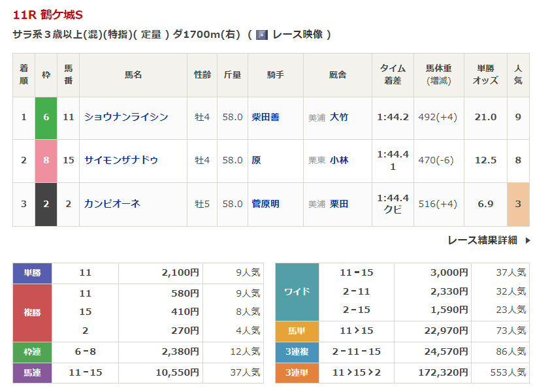Click the race video film icon
The width and height of the screenshot is (550, 392).
261,35
